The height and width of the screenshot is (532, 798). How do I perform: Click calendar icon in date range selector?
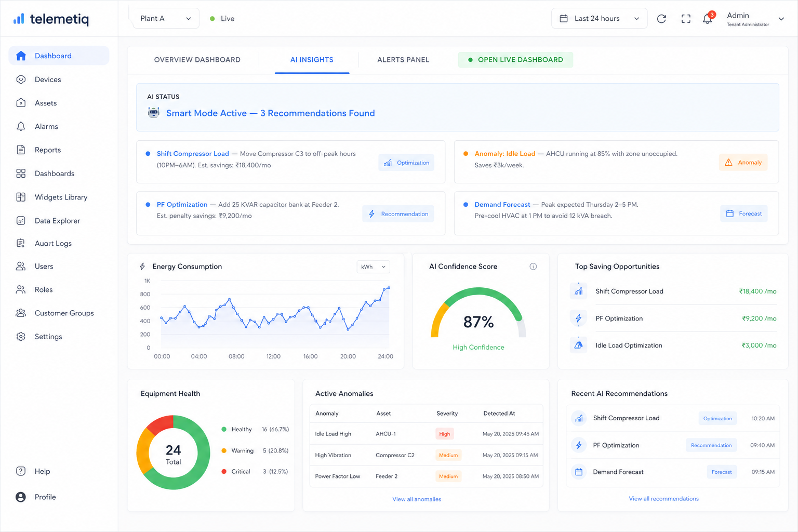pos(564,19)
